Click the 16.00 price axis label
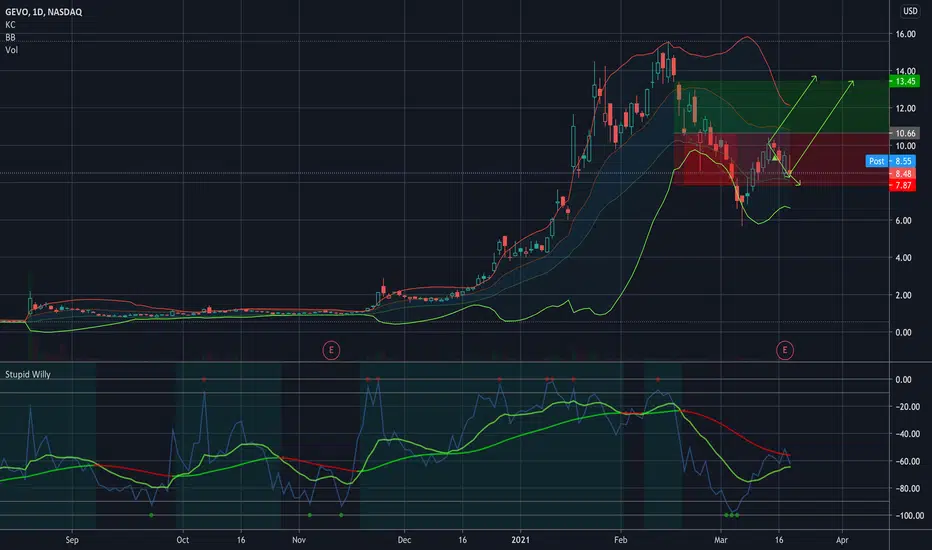932x550 pixels. tap(905, 34)
